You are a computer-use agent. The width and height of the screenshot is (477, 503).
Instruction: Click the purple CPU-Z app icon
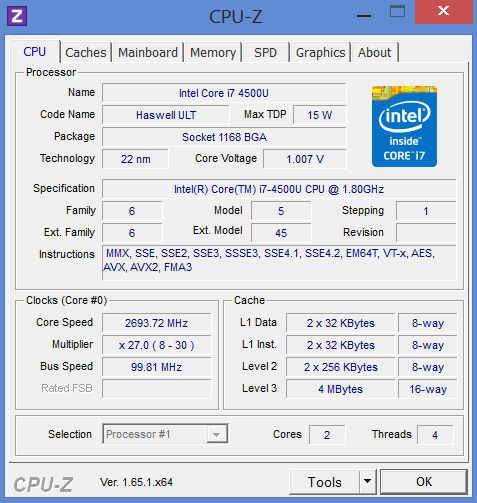[17, 16]
